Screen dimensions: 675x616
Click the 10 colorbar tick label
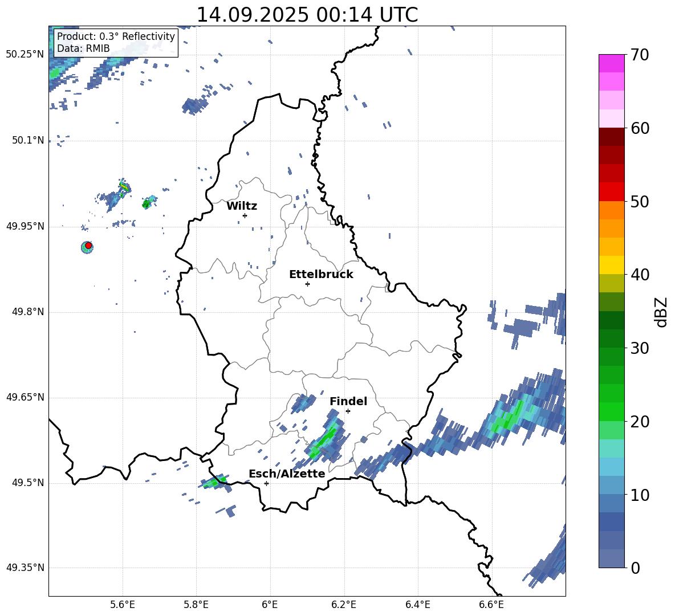tap(640, 495)
